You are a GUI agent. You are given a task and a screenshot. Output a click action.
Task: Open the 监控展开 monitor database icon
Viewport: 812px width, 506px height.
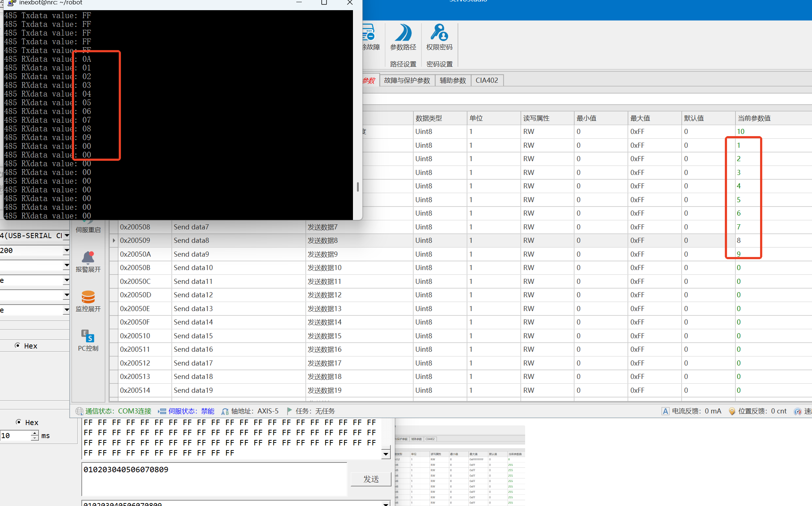pyautogui.click(x=88, y=298)
